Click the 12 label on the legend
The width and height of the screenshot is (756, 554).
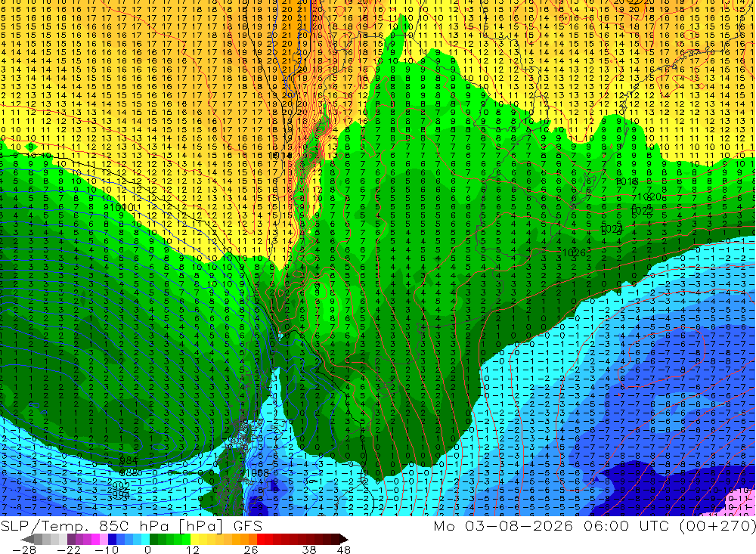click(193, 550)
